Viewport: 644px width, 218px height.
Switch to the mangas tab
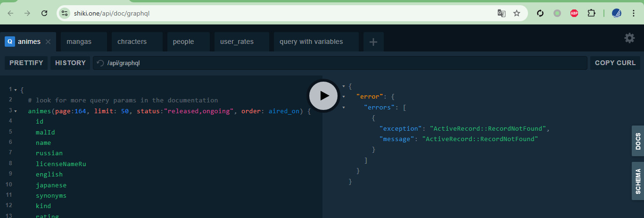pyautogui.click(x=79, y=42)
